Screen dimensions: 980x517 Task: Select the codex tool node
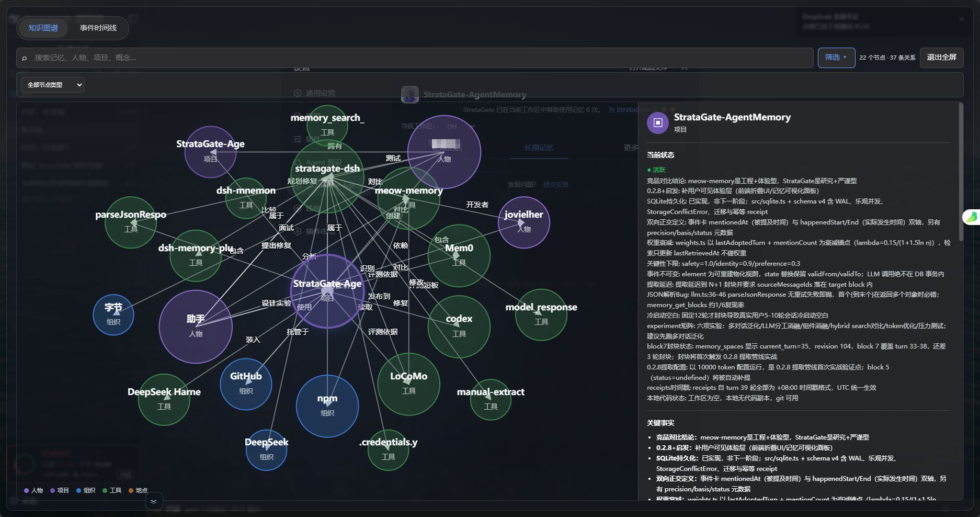[x=459, y=326]
